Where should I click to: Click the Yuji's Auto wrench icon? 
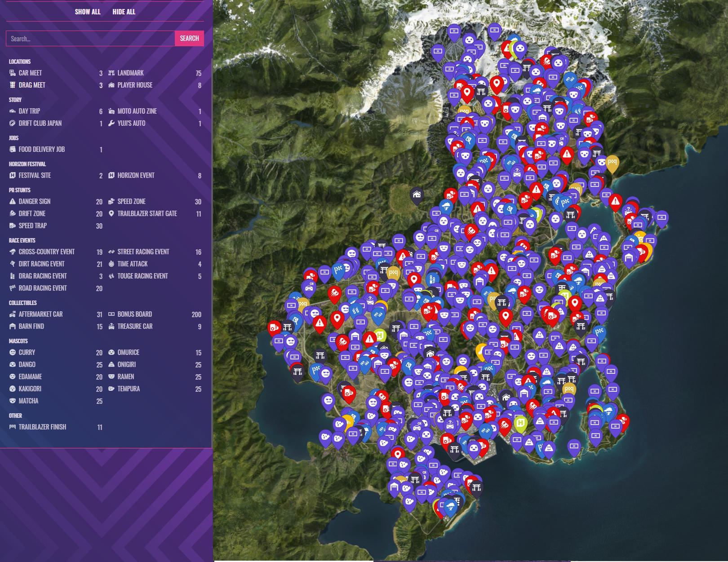(111, 123)
